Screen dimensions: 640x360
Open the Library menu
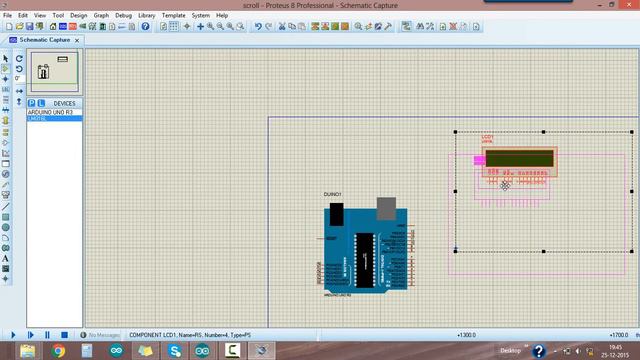(x=147, y=15)
